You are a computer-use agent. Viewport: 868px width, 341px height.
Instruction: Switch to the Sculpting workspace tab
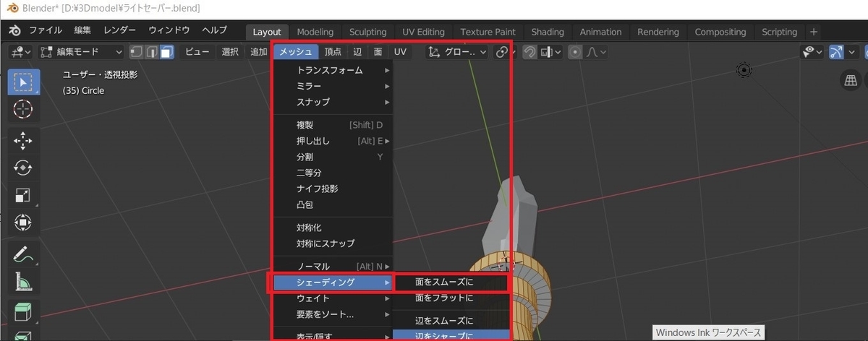(x=367, y=32)
